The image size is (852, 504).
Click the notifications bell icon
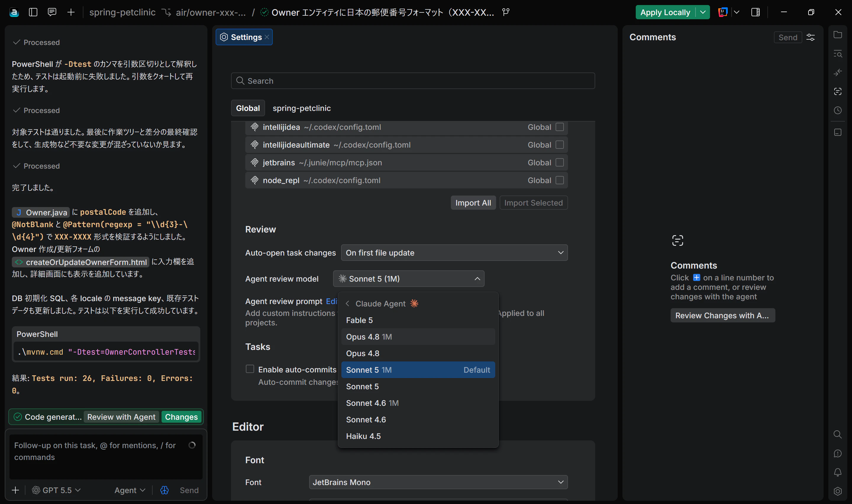click(838, 472)
